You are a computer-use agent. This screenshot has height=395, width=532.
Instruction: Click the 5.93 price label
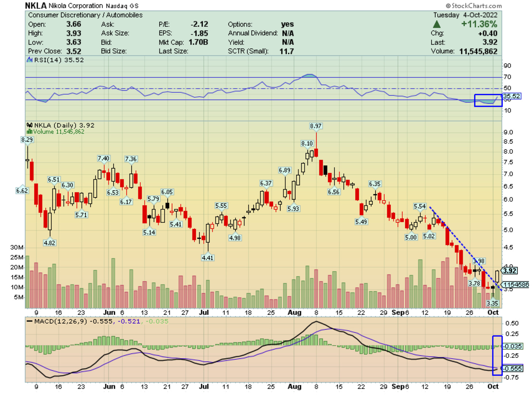pos(293,209)
